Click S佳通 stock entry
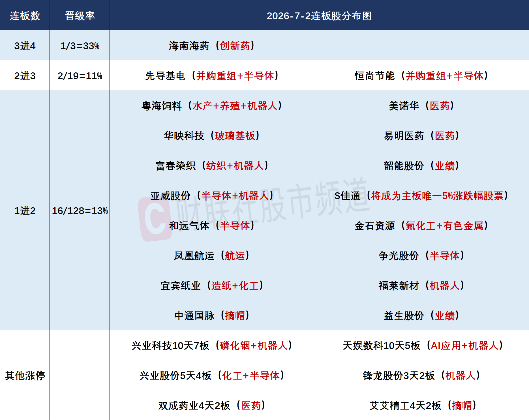This screenshot has width=529, height=420. 421,195
